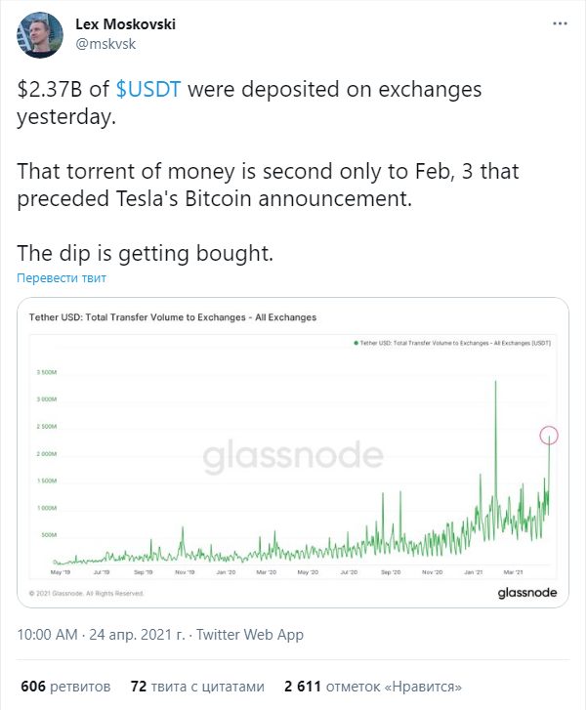Open the @mskvsk handle link
The width and height of the screenshot is (588, 710).
[x=105, y=44]
